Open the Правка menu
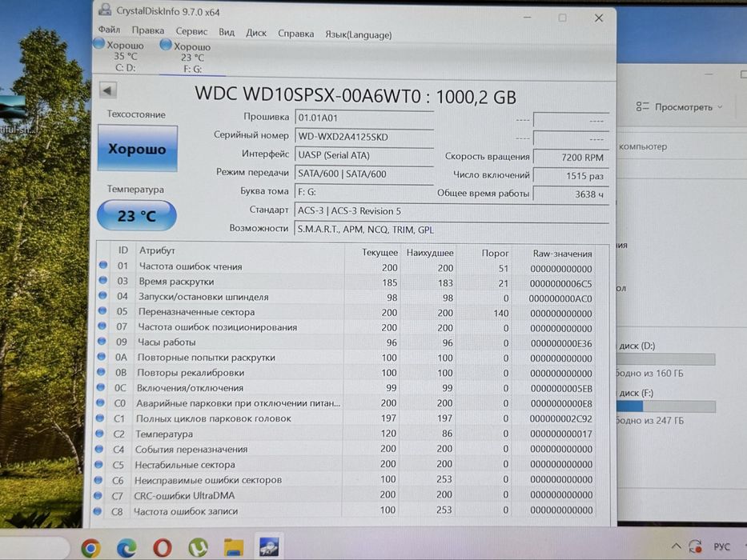This screenshot has width=747, height=560. tap(147, 30)
